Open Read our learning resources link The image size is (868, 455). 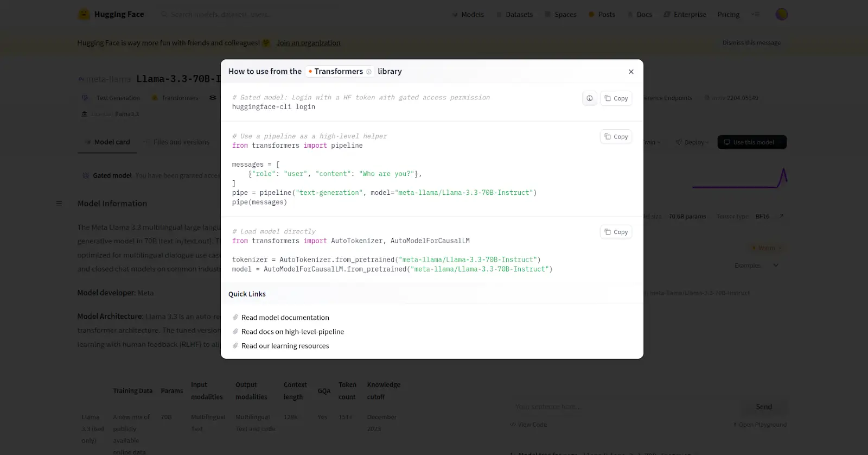[285, 346]
